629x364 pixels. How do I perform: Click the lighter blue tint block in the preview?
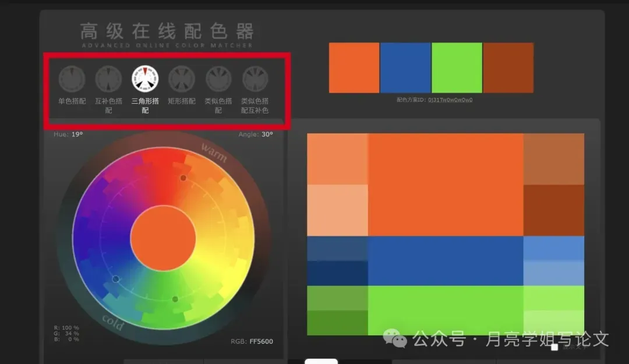pyautogui.click(x=554, y=249)
